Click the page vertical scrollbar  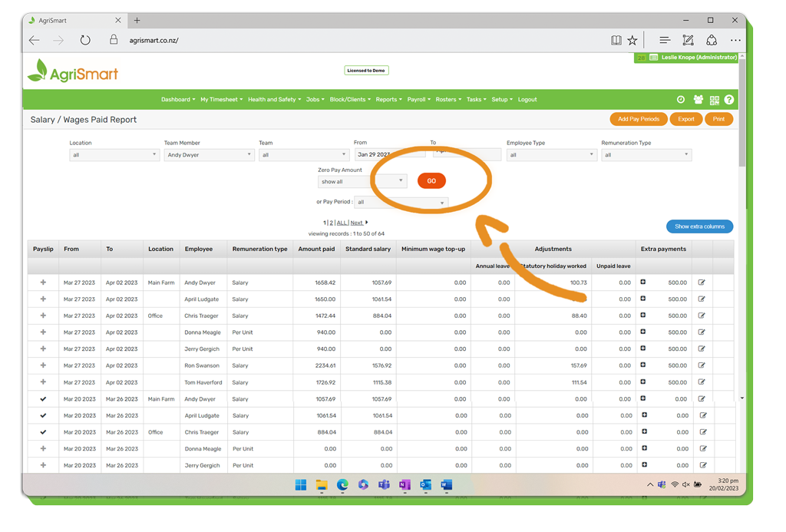tap(741, 230)
